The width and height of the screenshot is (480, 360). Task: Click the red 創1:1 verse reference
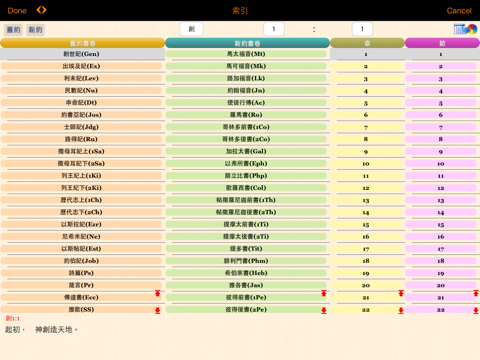tap(13, 318)
